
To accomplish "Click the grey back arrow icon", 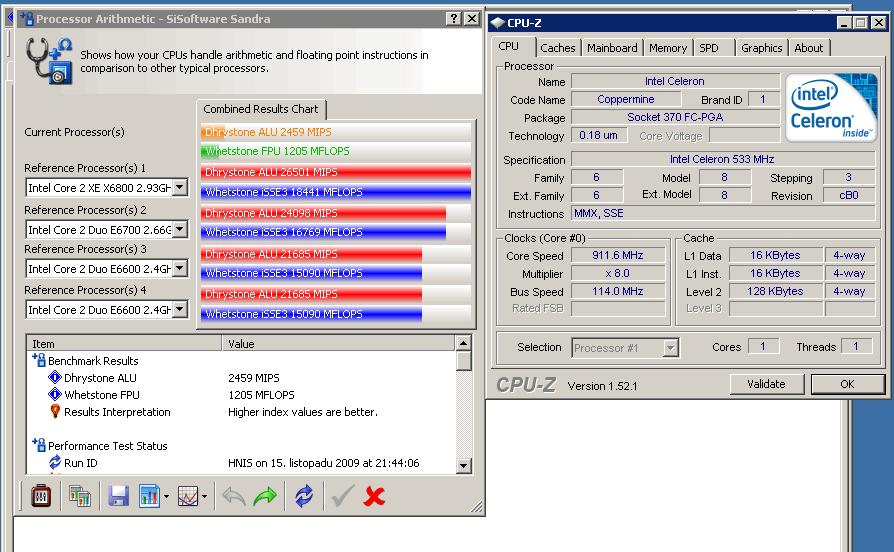I will (x=234, y=496).
